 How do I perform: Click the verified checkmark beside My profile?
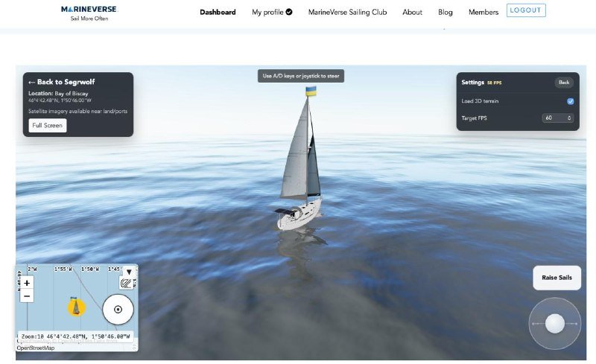(289, 12)
